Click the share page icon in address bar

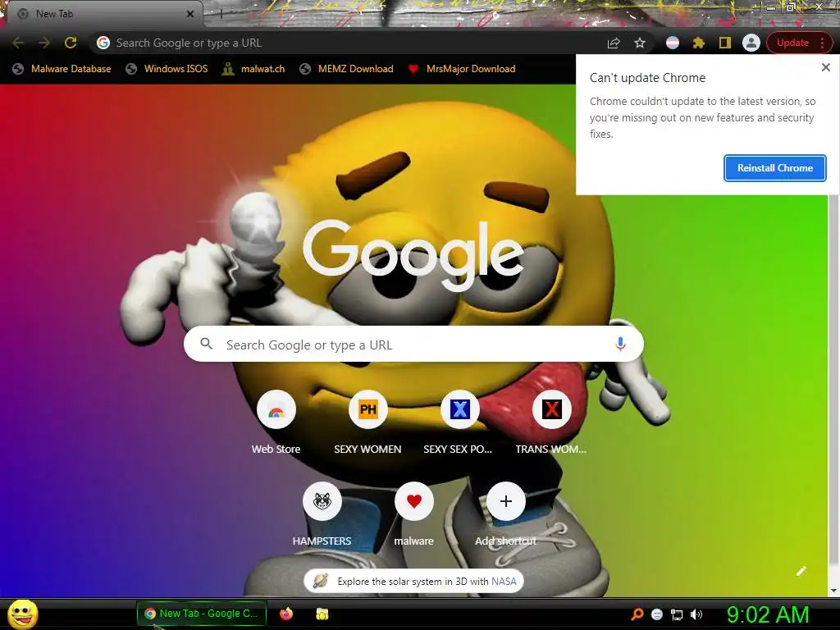coord(614,43)
